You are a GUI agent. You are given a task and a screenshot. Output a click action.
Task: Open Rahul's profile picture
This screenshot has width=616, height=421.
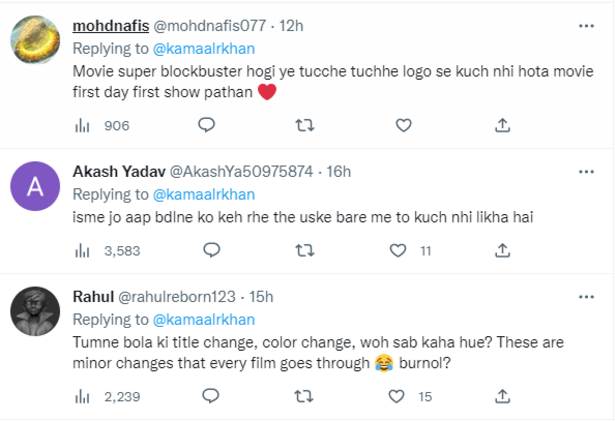[x=35, y=311]
